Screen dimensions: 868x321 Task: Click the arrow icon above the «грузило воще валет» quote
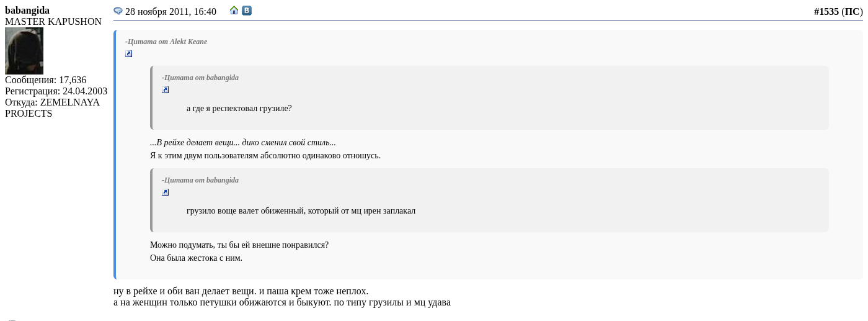pyautogui.click(x=166, y=192)
